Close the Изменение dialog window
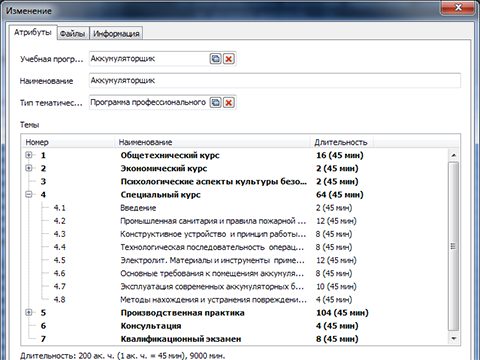The height and width of the screenshot is (360, 480). [x=458, y=7]
